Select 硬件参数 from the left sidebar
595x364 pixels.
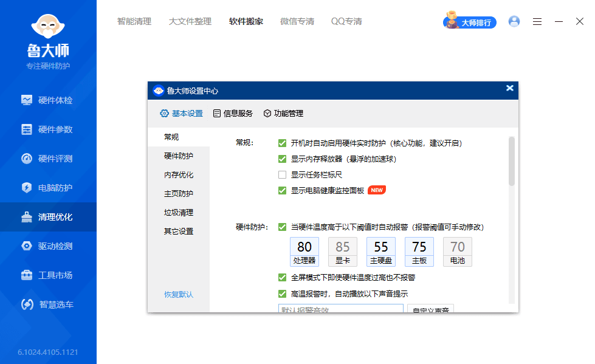pyautogui.click(x=48, y=129)
